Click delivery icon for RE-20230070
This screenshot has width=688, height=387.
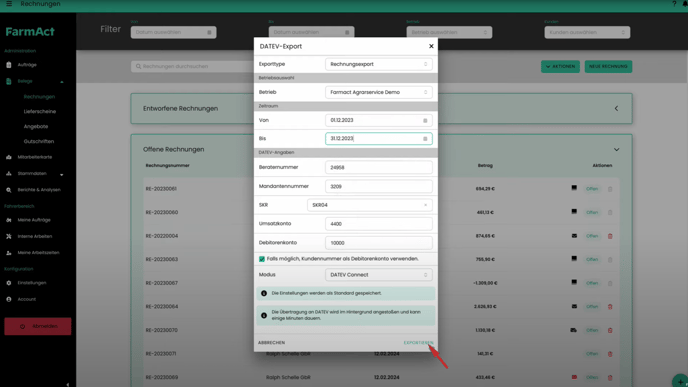[573, 330]
